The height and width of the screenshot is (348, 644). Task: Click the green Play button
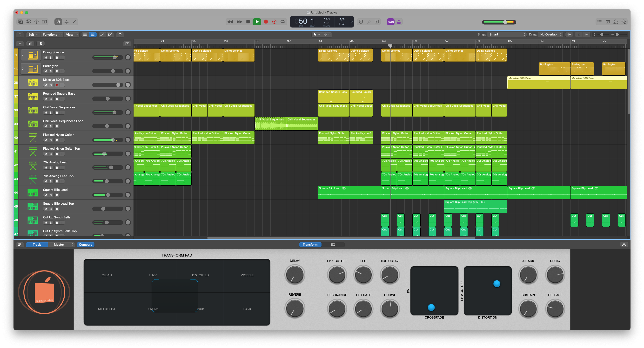(257, 22)
